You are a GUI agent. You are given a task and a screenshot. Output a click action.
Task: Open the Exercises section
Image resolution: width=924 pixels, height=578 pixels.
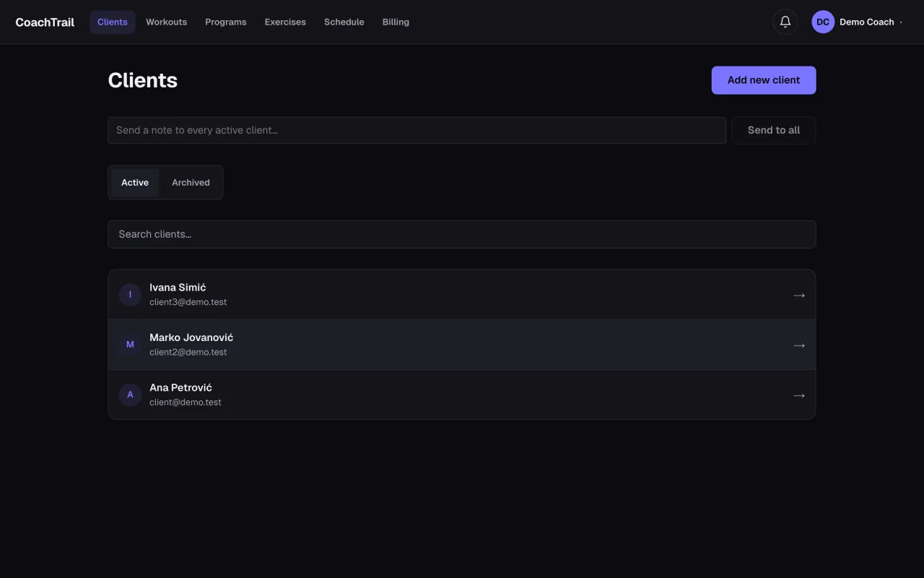tap(285, 22)
